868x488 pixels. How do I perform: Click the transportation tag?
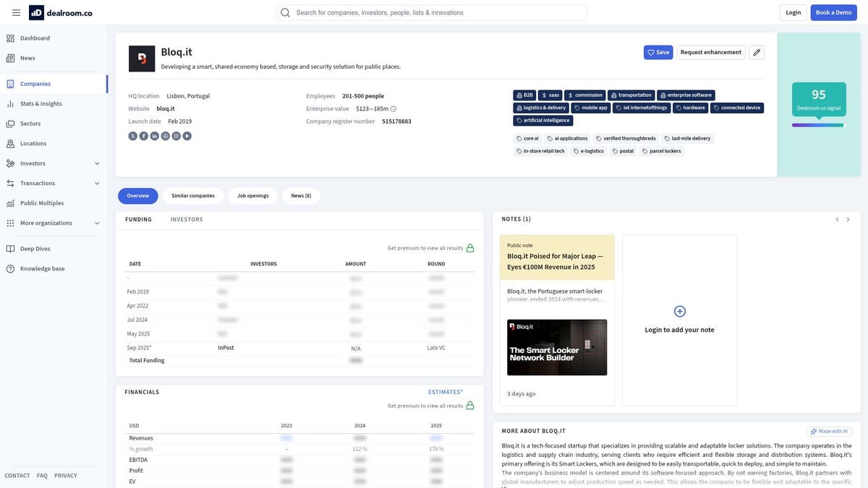[x=631, y=95]
